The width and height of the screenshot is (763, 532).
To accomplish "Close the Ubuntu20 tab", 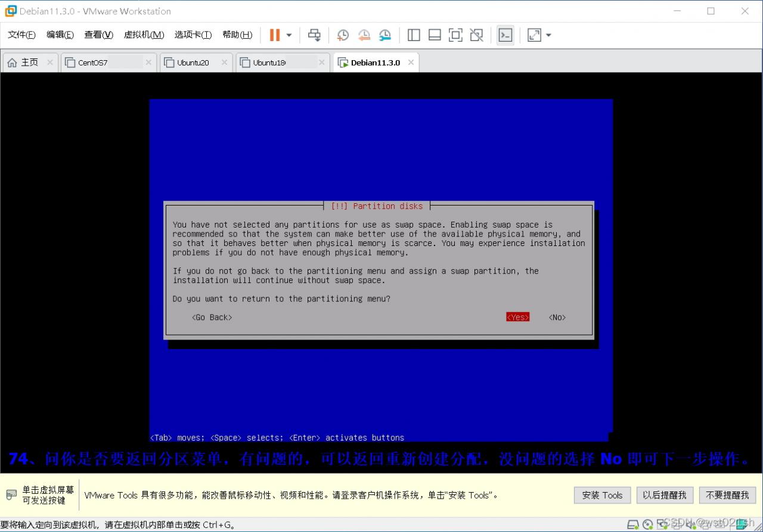I will point(224,63).
